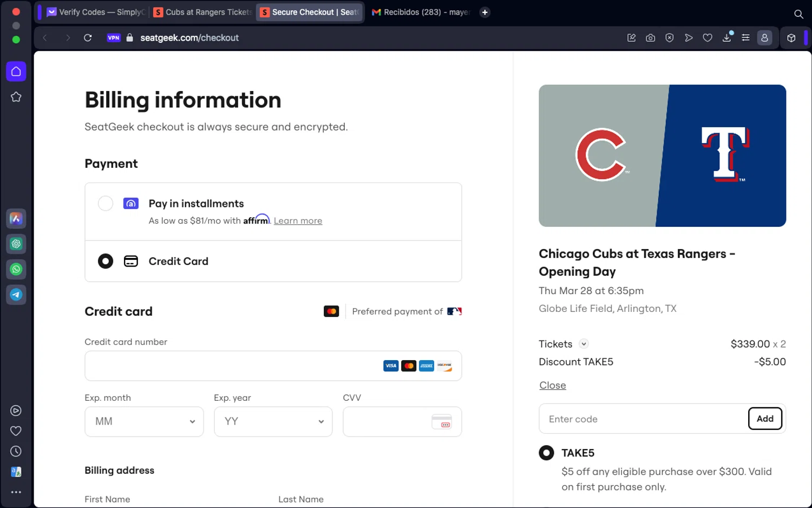Open history clock icon in sidebar

point(16,451)
